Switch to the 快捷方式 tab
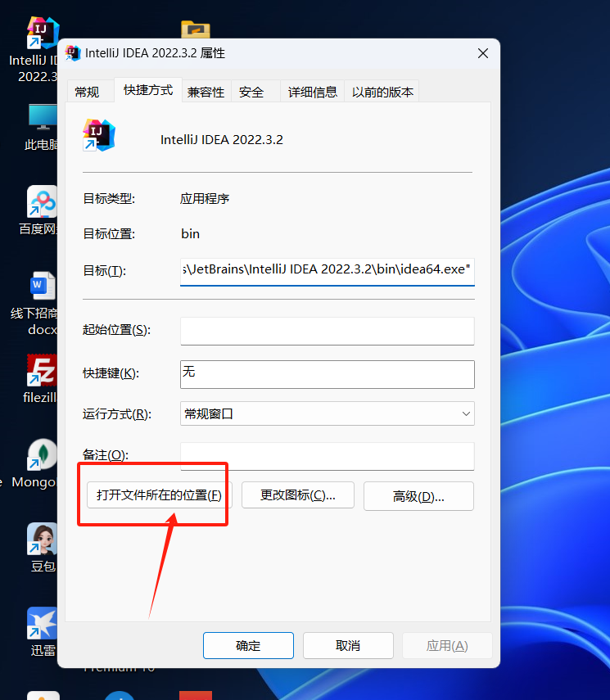Image resolution: width=610 pixels, height=700 pixels. pos(148,90)
